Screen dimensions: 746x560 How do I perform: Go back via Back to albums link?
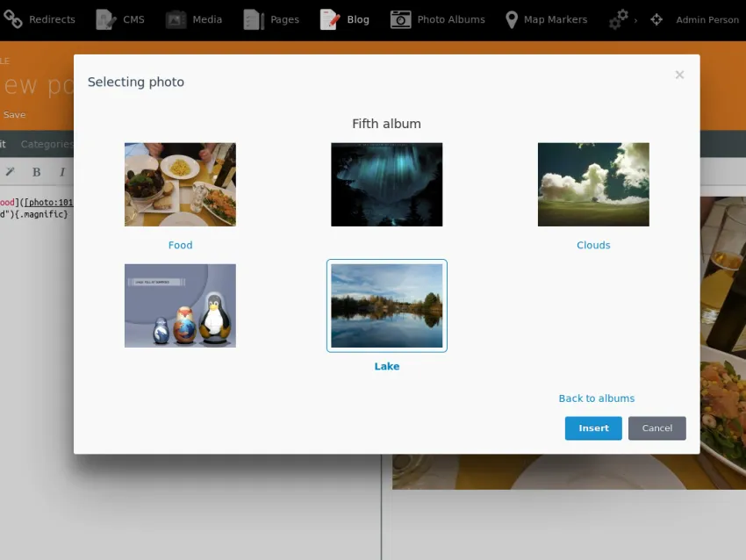[x=597, y=398]
